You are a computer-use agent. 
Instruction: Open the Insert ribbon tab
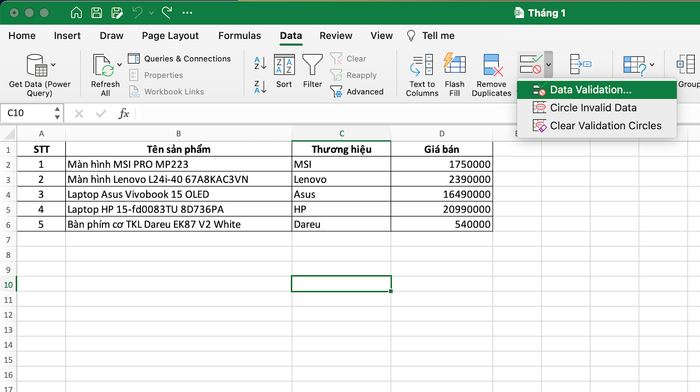coord(67,36)
